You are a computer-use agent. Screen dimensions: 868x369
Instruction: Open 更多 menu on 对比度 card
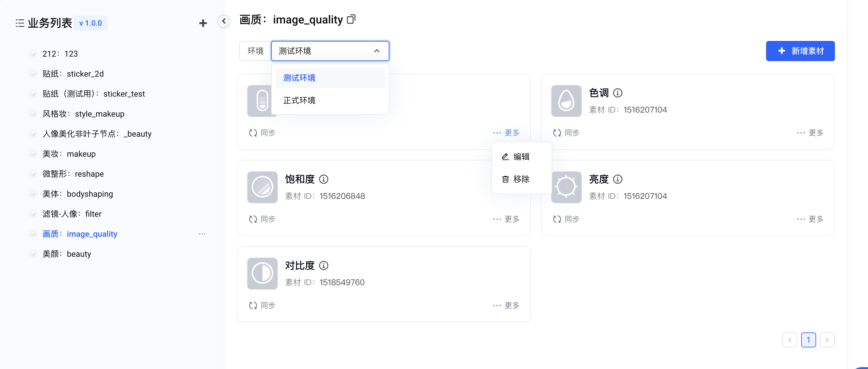tap(506, 305)
